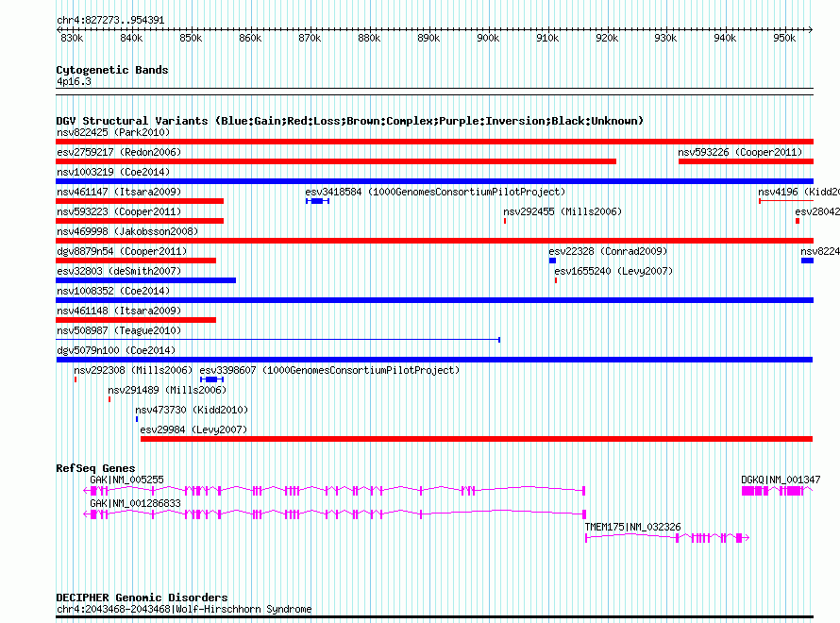
Task: Click the nsv508987 (Teague2010) label
Action: pos(119,330)
